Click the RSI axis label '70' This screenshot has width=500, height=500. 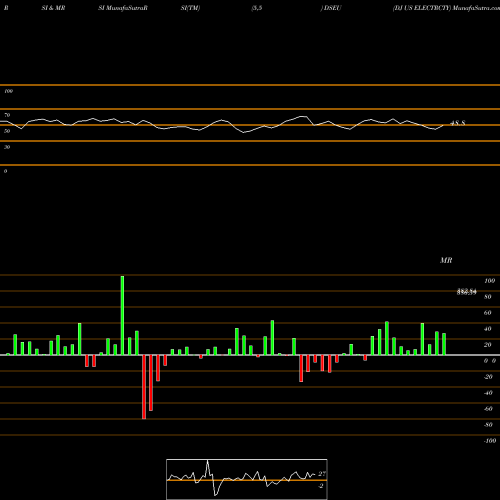pyautogui.click(x=7, y=115)
